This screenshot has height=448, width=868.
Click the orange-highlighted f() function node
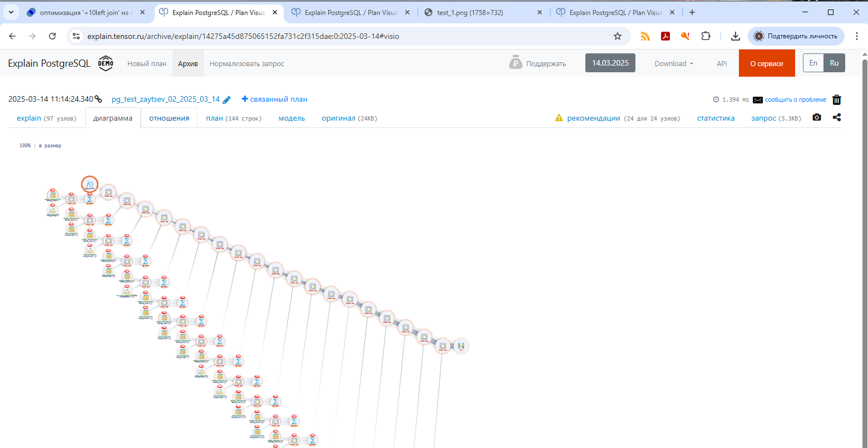(90, 184)
